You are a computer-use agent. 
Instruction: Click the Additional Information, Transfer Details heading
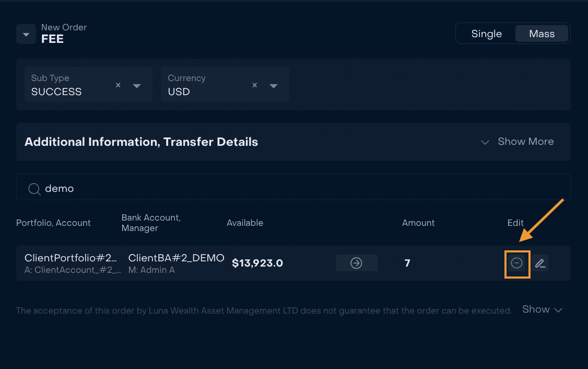coord(142,142)
